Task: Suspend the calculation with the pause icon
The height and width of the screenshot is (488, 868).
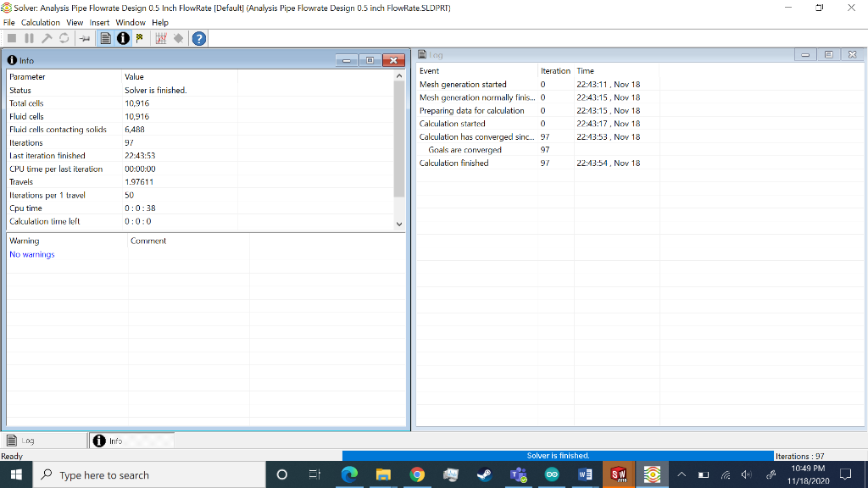Action: click(30, 37)
